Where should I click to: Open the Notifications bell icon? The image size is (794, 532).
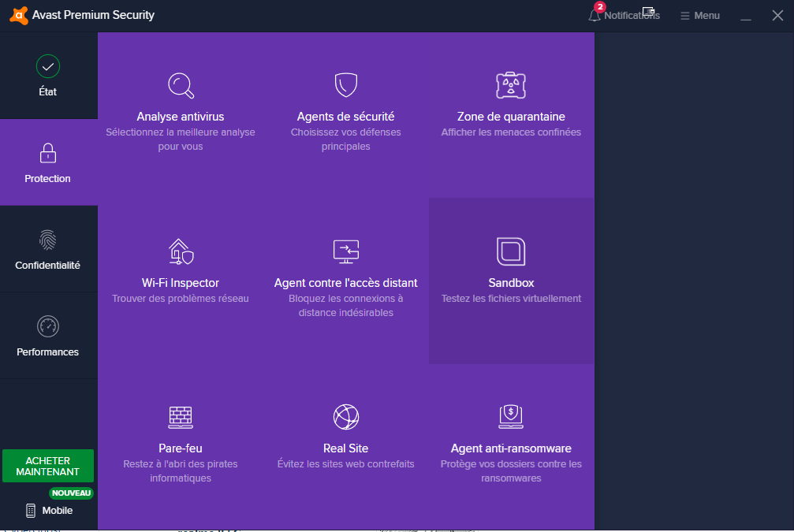(x=594, y=16)
